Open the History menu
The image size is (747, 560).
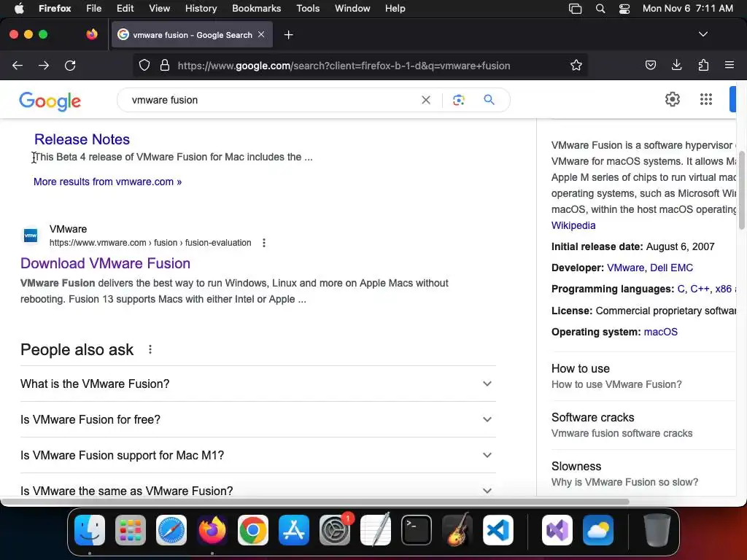[x=201, y=8]
